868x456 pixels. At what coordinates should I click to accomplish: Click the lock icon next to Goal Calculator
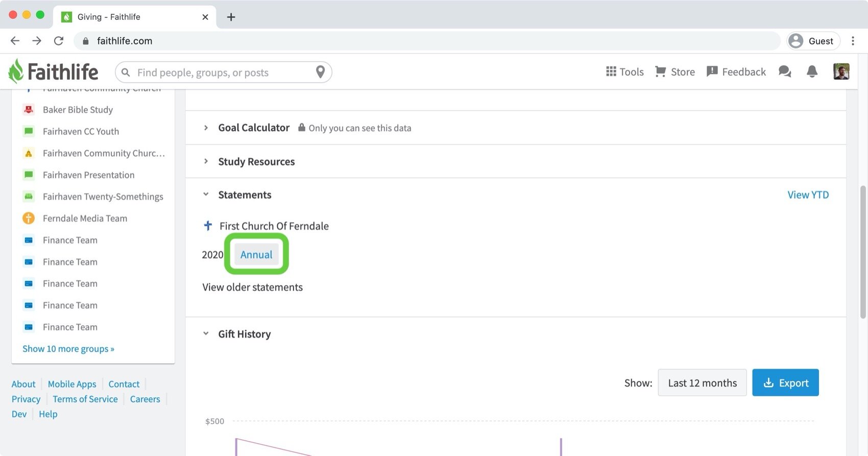[302, 127]
